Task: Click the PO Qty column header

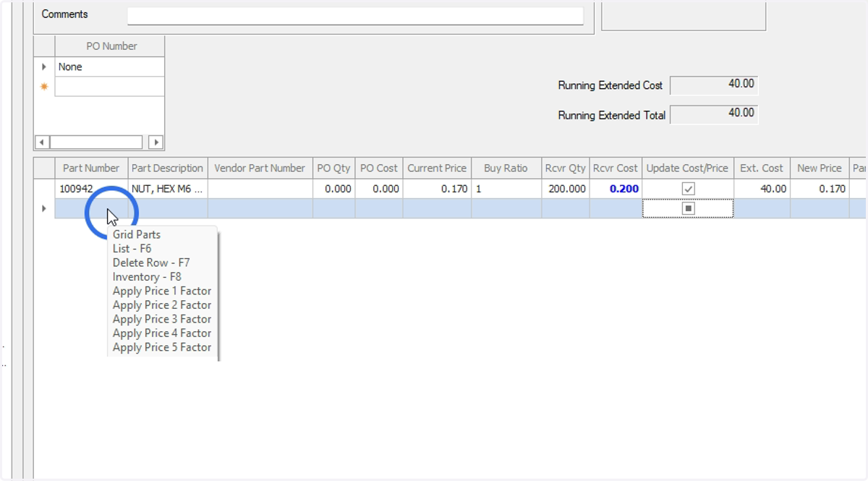Action: [334, 168]
